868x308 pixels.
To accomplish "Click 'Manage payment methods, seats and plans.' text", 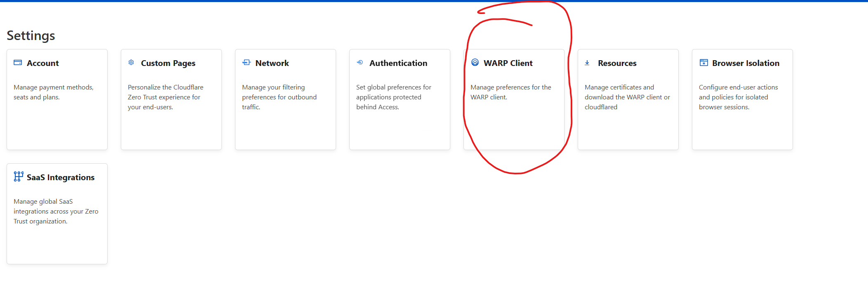I will [54, 92].
